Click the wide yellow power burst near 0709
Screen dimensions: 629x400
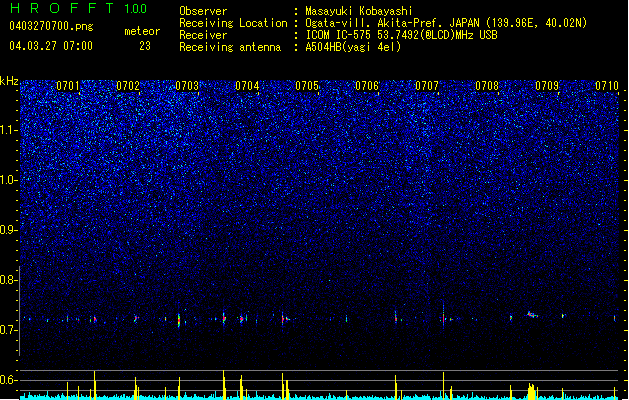coord(532,391)
